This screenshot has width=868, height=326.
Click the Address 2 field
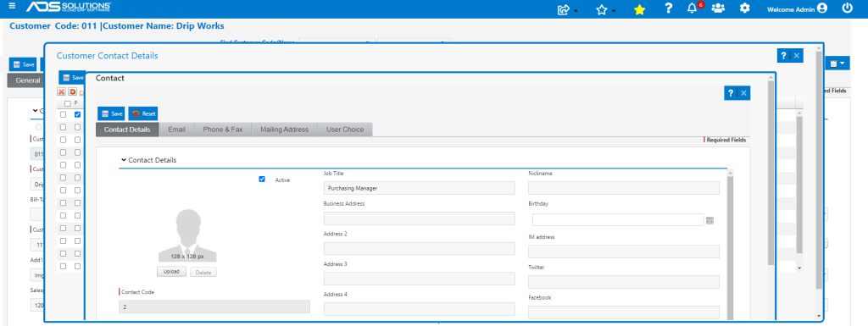(419, 249)
